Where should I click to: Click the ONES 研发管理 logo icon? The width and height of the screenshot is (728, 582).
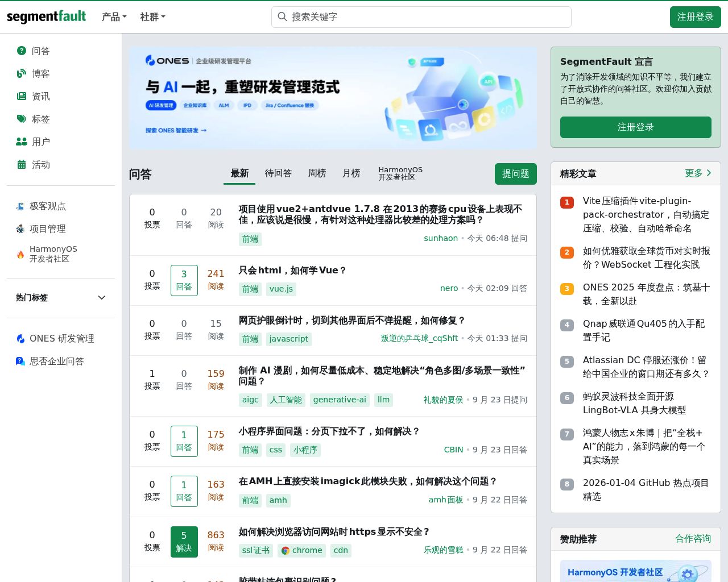coord(20,339)
